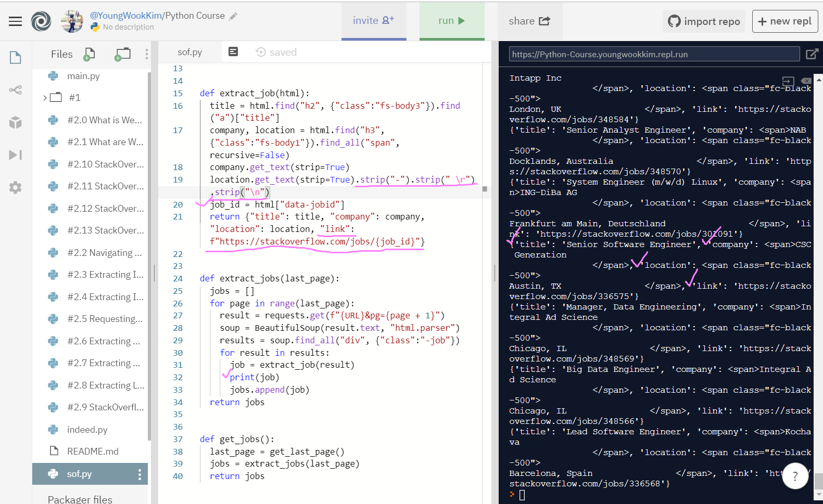Open the help question mark button
823x504 pixels.
795,476
